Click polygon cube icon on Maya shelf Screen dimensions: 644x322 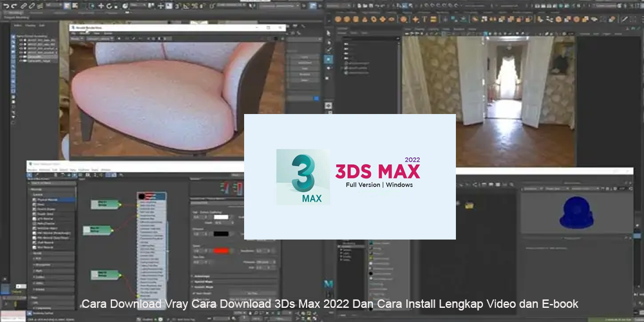click(347, 19)
